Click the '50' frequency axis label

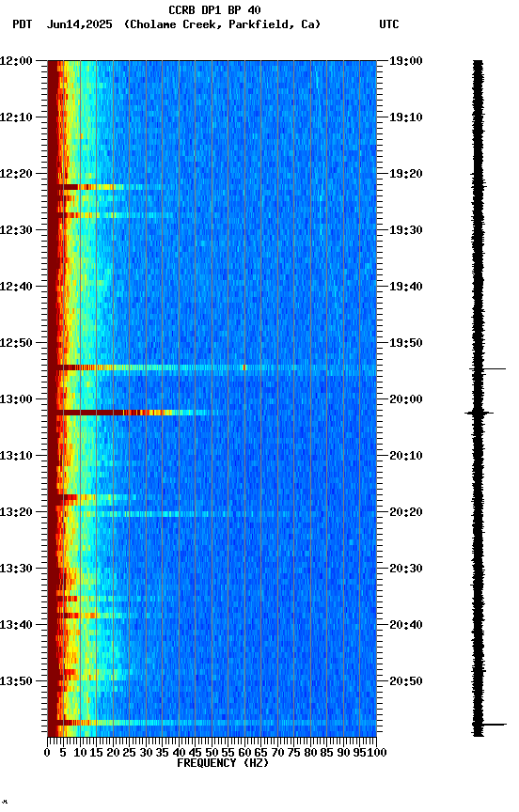[212, 753]
